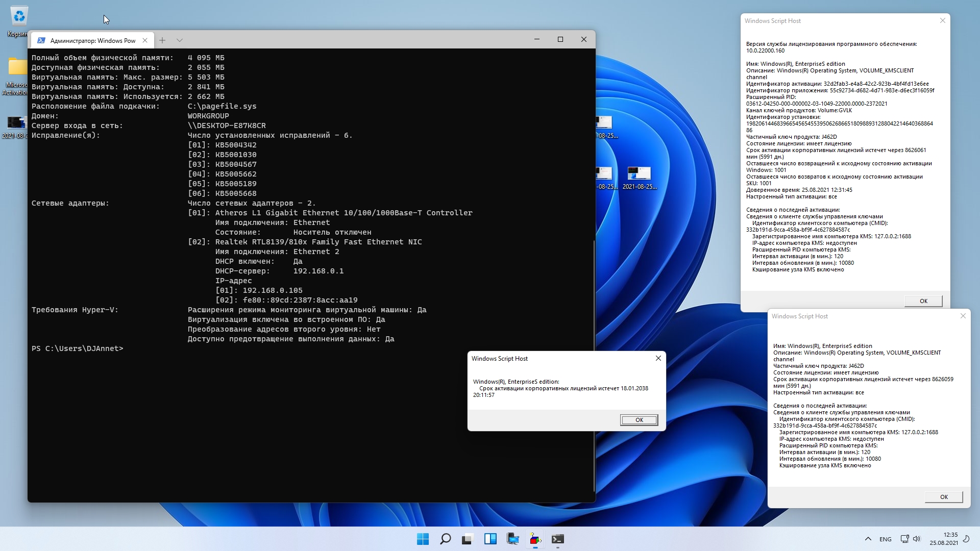This screenshot has width=980, height=551.
Task: Switch to Windows Terminal taskbar icon
Action: click(x=557, y=539)
